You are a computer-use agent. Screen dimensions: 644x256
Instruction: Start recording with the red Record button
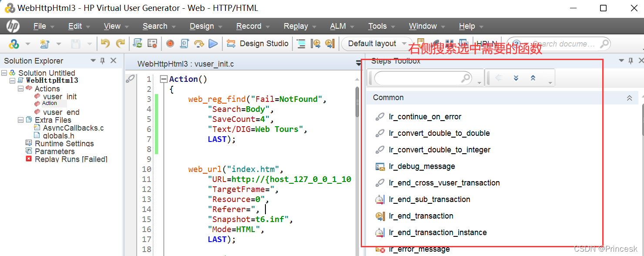pos(170,43)
